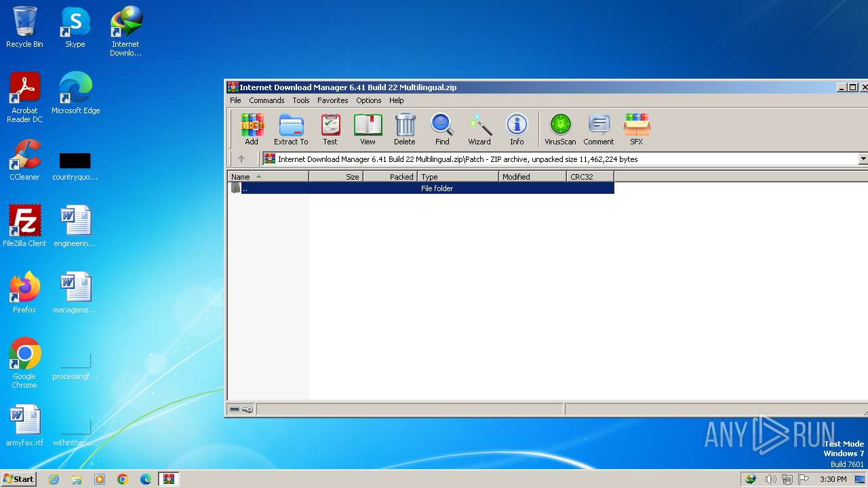Open CCleaner desktop shortcut
The width and height of the screenshot is (868, 488).
click(x=24, y=160)
